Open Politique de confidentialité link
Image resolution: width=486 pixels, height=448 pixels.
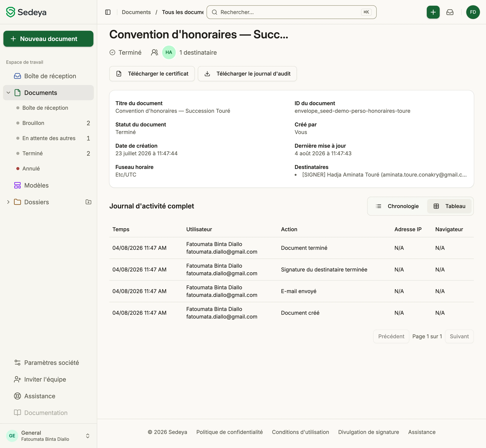click(x=230, y=432)
